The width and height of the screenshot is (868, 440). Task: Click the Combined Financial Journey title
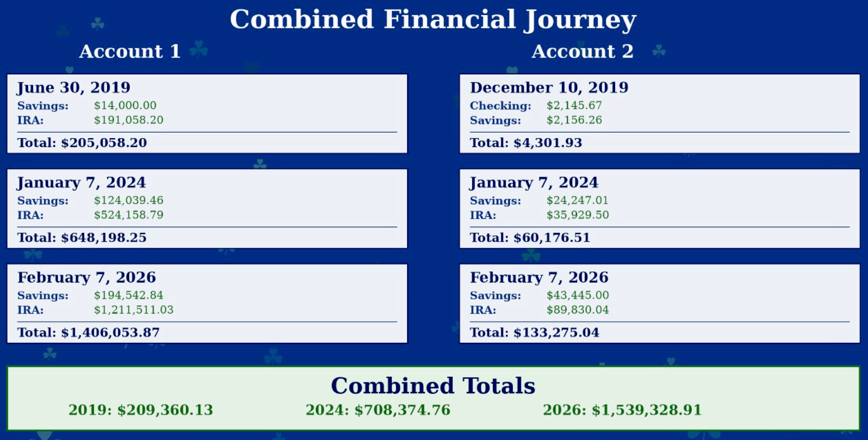pos(433,19)
